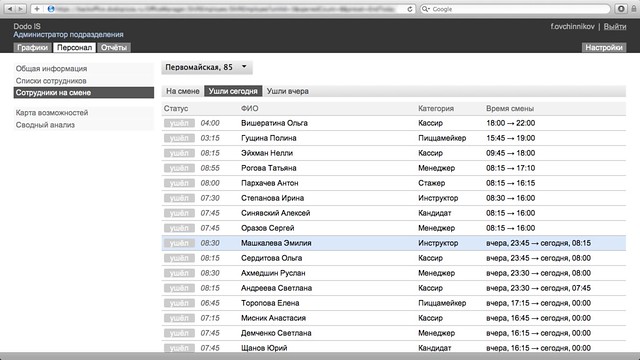Select employee Оразов Сергей

(x=267, y=228)
